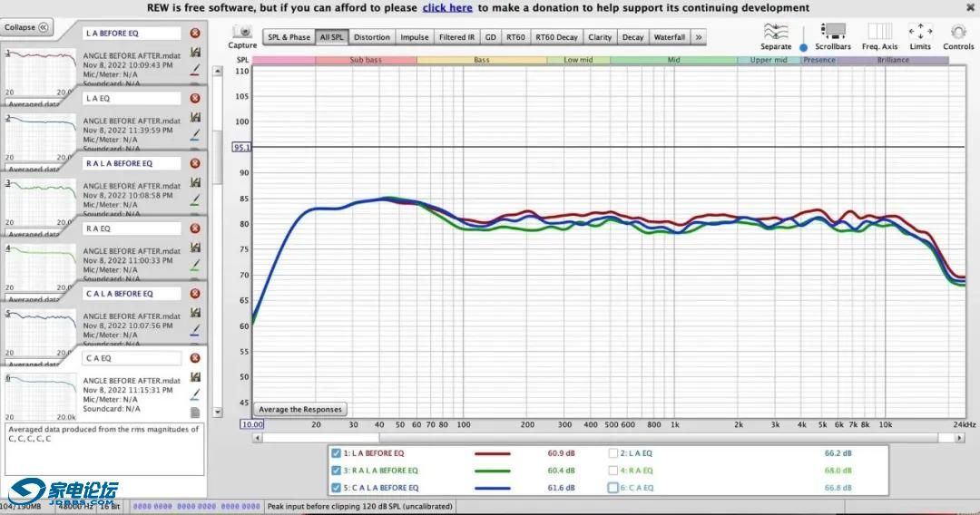980x515 pixels.
Task: Click the blue C A L A legend line
Action: [493, 488]
